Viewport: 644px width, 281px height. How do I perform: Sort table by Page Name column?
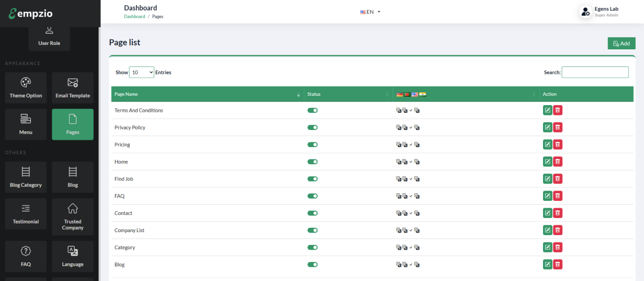pos(207,94)
